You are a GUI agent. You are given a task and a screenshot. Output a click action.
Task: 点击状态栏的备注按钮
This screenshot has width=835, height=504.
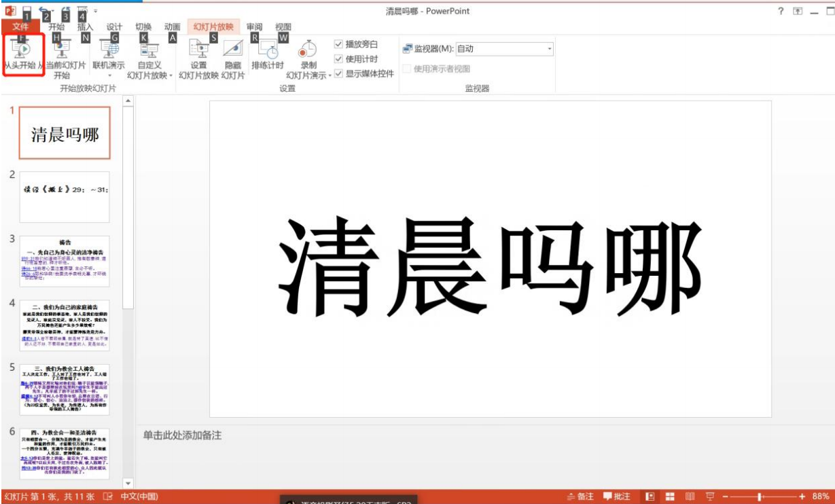click(x=580, y=496)
